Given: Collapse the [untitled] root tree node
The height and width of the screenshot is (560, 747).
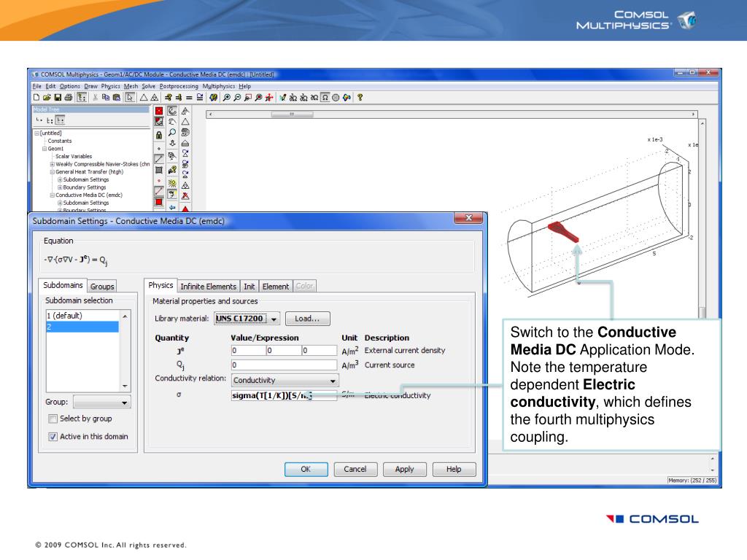Looking at the screenshot, I should tap(36, 133).
